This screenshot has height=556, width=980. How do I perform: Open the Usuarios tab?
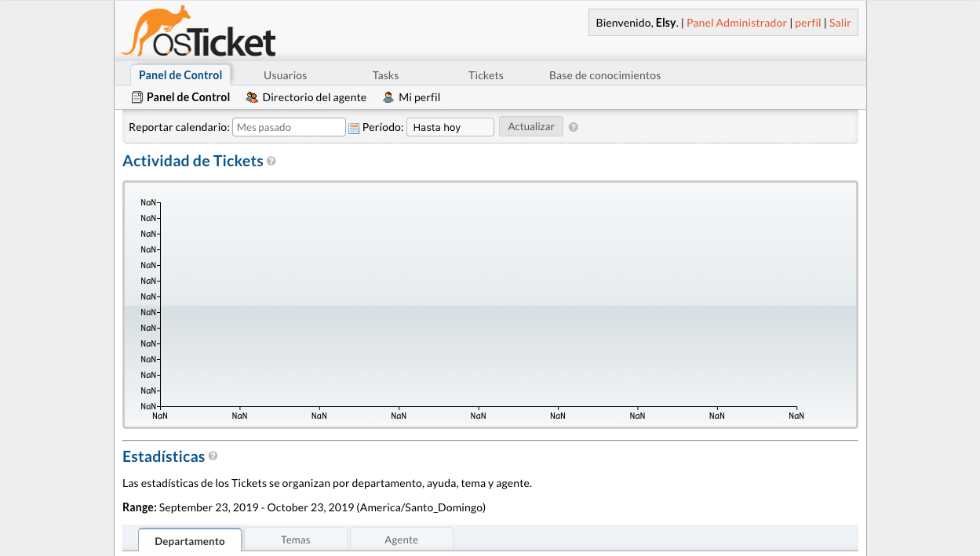[x=285, y=75]
